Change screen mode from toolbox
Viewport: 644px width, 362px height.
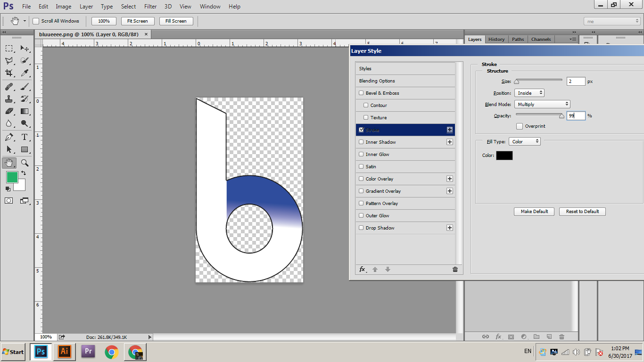pos(25,200)
